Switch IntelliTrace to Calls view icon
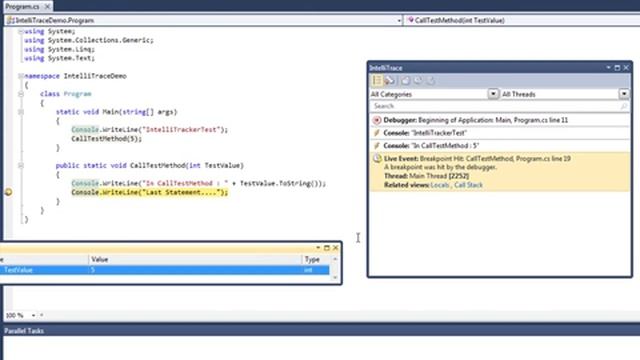Viewport: 640px width, 360px height. (390, 80)
